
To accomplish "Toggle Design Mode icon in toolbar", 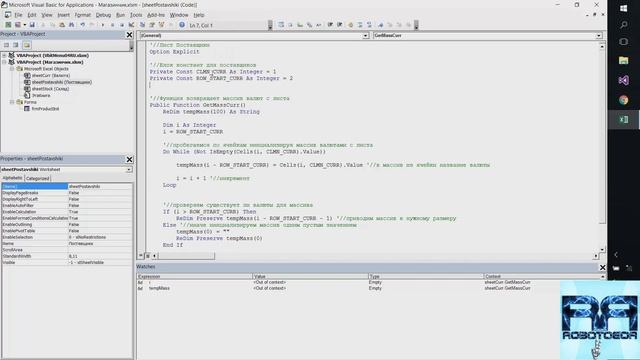I will 131,25.
